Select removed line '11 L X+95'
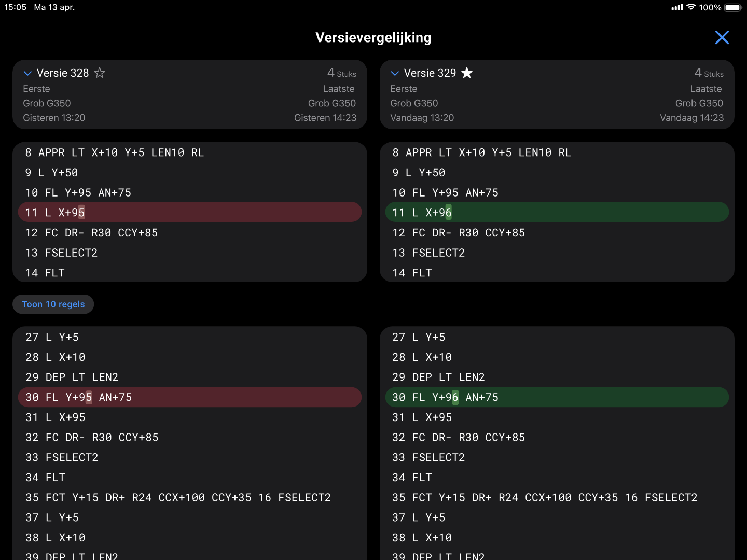This screenshot has width=747, height=560. tap(190, 213)
